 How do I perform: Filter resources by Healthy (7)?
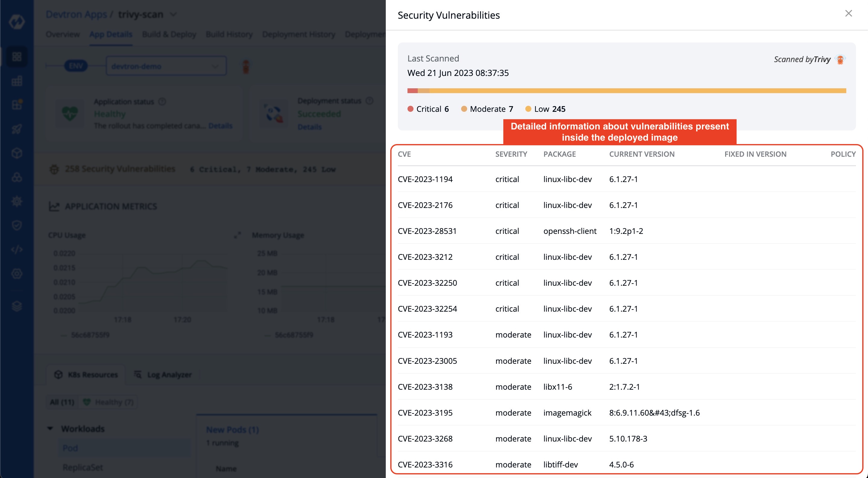point(108,402)
